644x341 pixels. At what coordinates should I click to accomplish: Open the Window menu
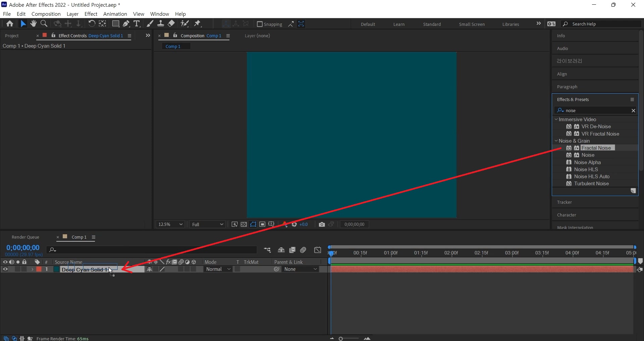(159, 14)
